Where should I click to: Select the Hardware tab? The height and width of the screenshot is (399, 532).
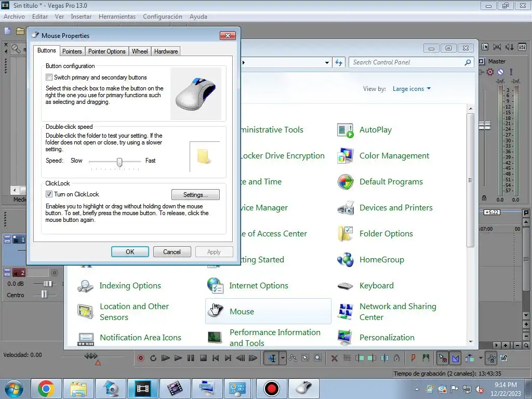[x=166, y=51]
